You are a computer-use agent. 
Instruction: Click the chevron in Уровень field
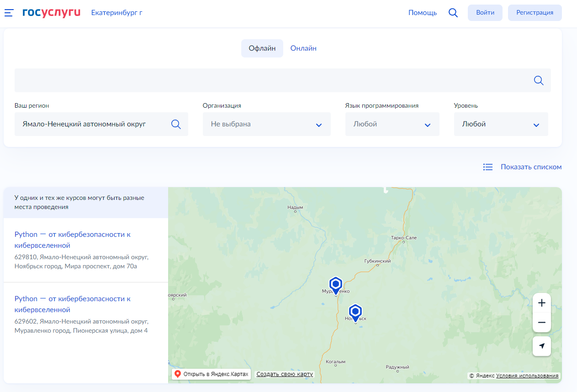[536, 125]
